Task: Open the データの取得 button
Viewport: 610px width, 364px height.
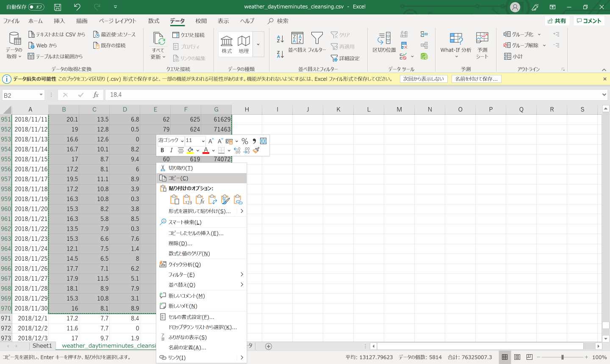Action: [14, 46]
